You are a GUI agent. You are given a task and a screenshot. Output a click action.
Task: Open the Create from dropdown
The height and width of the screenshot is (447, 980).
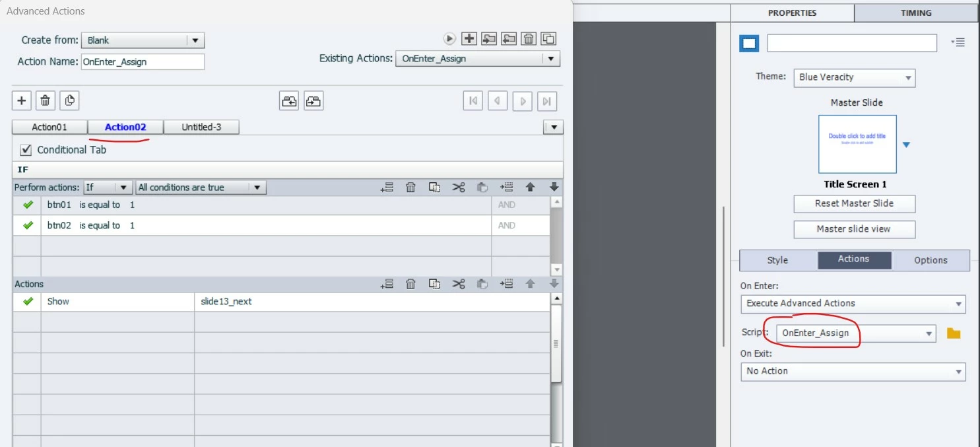click(143, 40)
